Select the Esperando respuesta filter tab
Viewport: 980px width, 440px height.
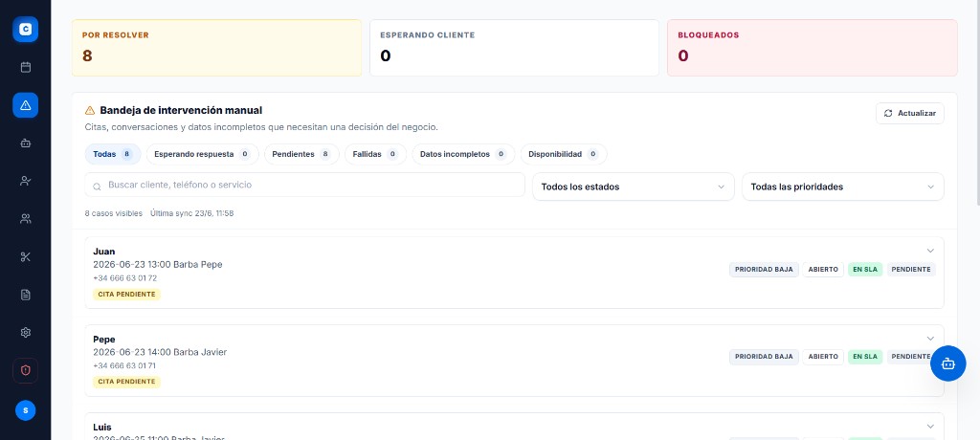203,154
